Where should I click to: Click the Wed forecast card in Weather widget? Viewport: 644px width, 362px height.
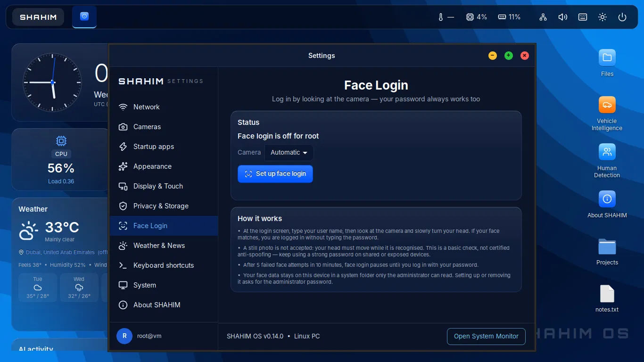point(79,288)
